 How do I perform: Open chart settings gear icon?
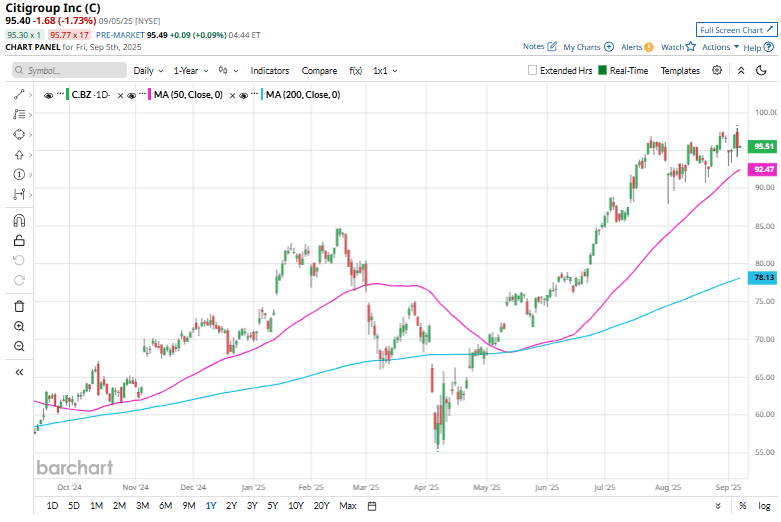(x=717, y=71)
